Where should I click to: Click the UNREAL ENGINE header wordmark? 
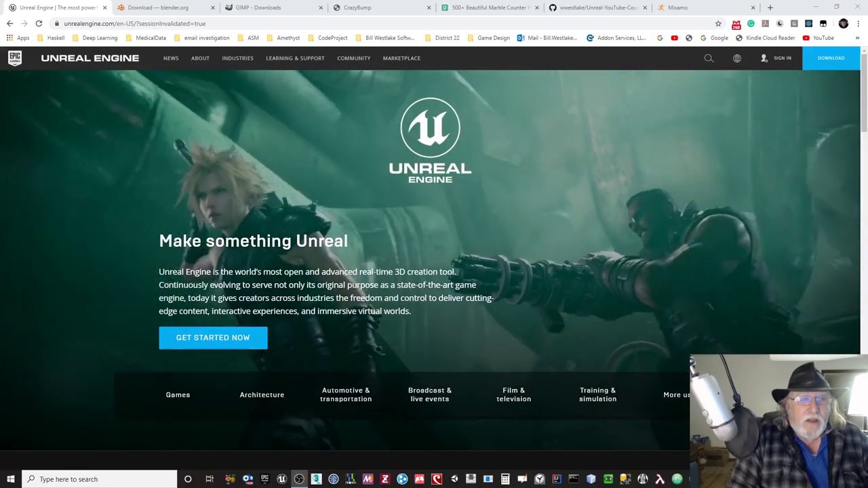pyautogui.click(x=90, y=58)
